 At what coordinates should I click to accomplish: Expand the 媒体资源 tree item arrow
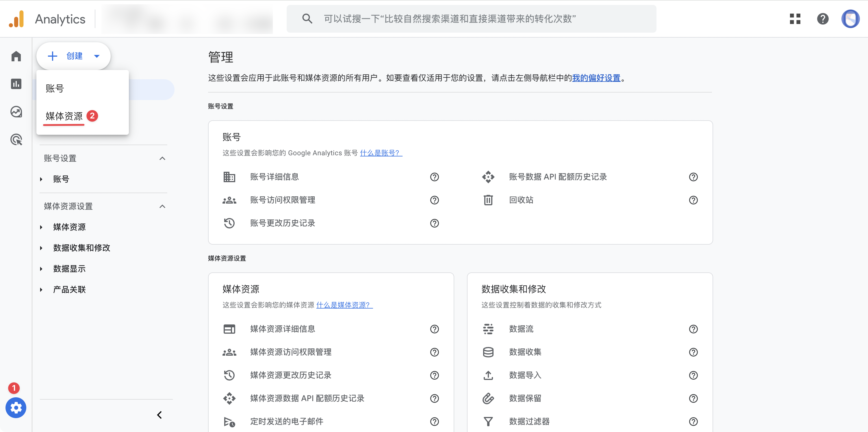pos(41,227)
